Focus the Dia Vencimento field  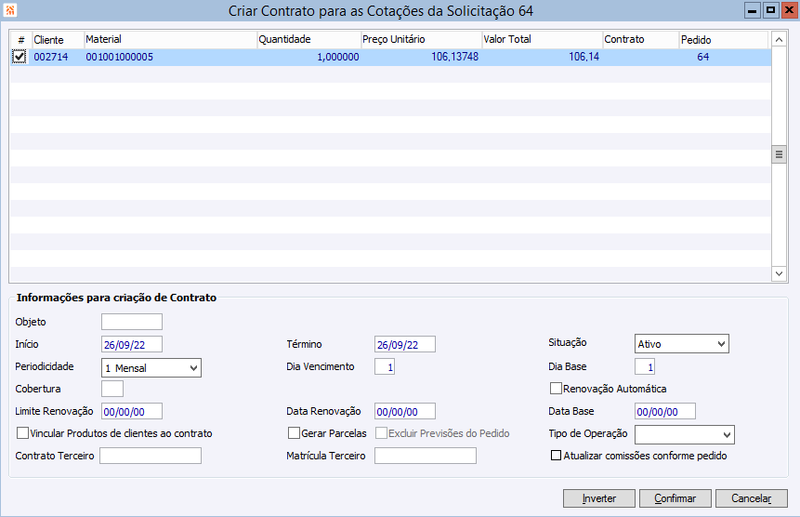pyautogui.click(x=384, y=366)
